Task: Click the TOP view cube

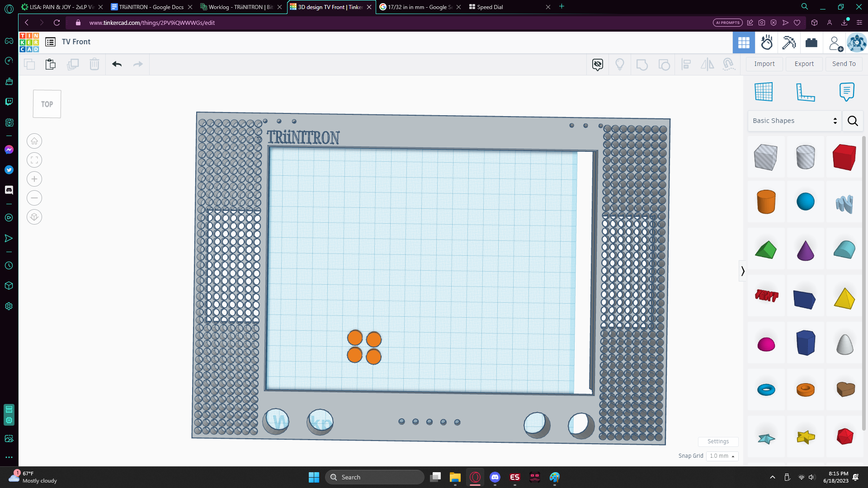Action: (47, 104)
